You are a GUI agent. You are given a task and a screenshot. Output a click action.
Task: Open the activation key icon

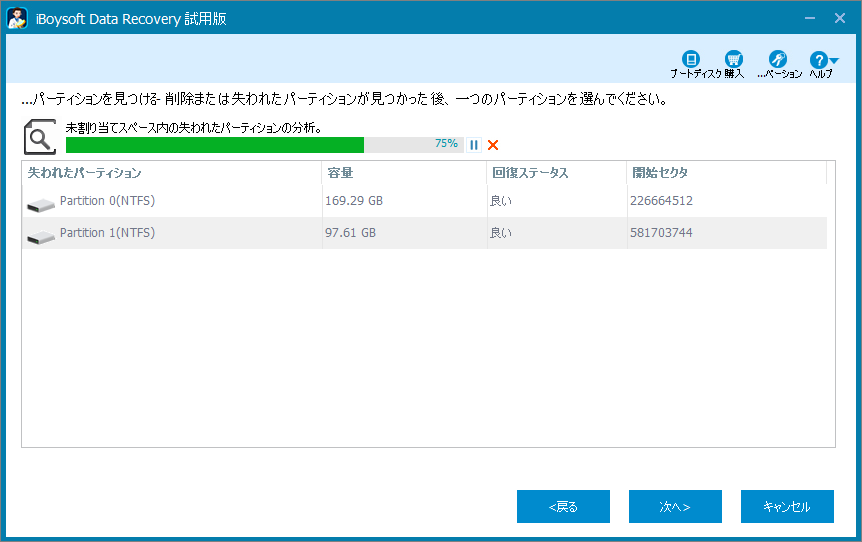pos(777,59)
